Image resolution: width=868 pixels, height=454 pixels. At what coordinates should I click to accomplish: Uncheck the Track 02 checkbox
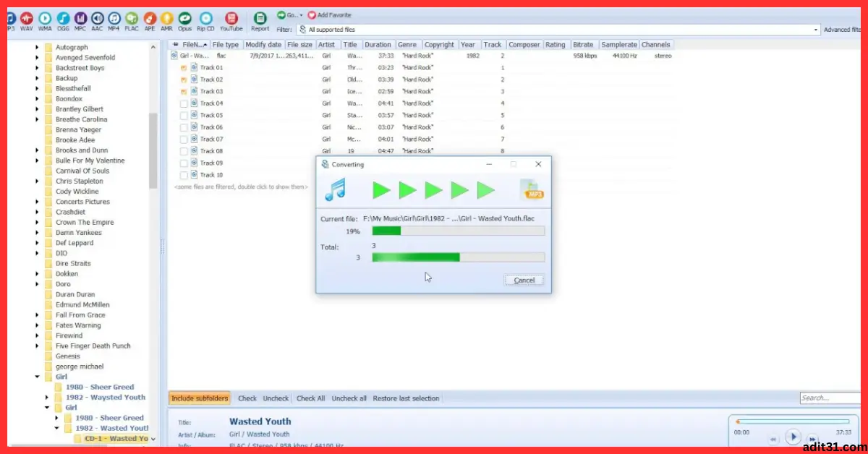pos(184,80)
